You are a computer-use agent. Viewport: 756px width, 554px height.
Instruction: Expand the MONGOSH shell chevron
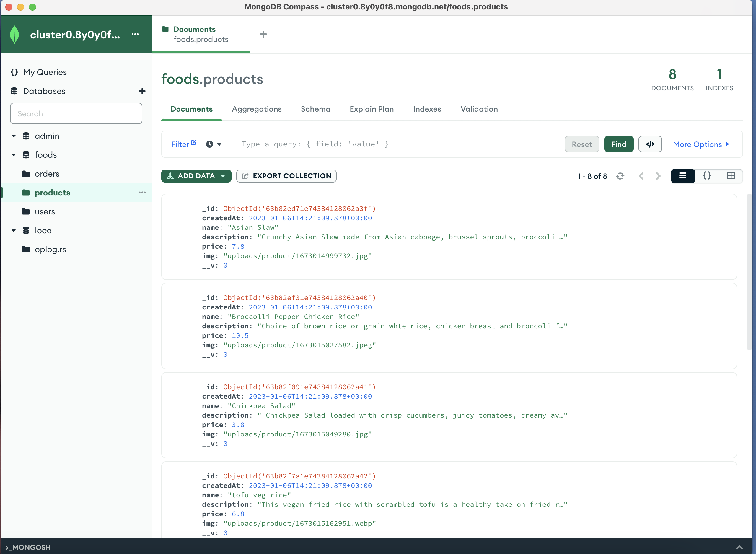point(739,547)
